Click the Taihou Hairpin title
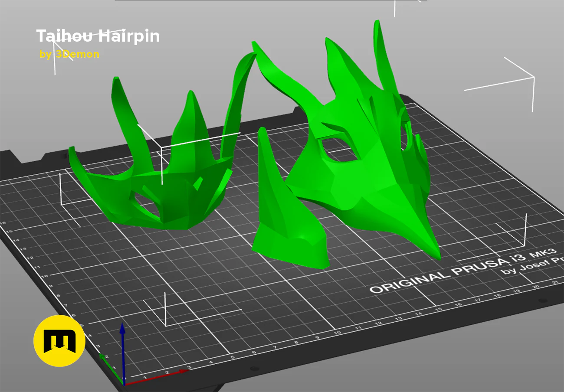 pyautogui.click(x=98, y=36)
